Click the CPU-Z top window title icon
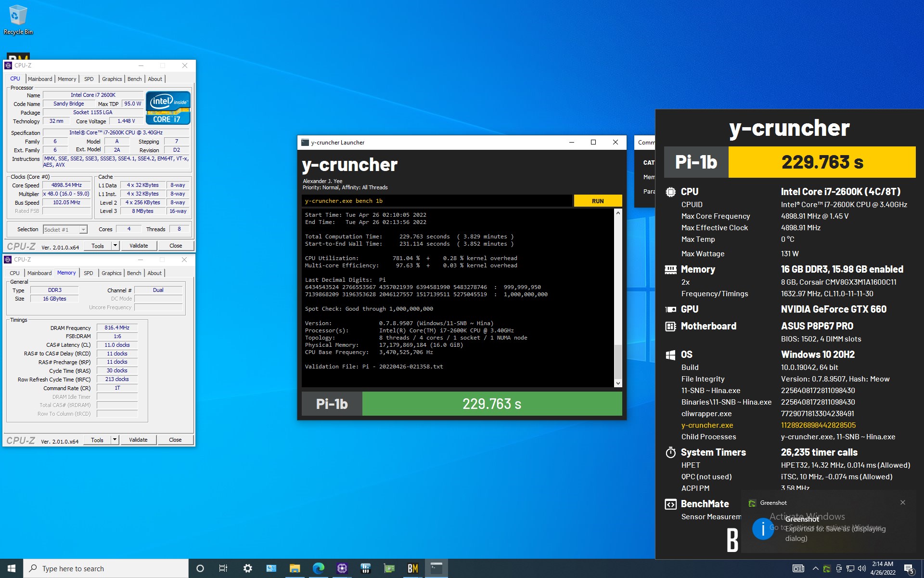This screenshot has width=924, height=578. (x=8, y=66)
